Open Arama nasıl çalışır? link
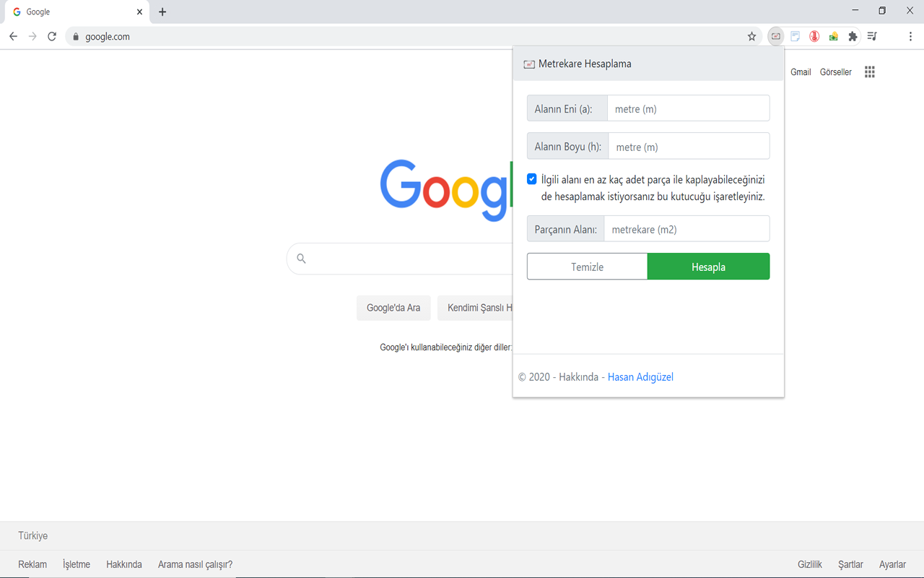 point(195,564)
